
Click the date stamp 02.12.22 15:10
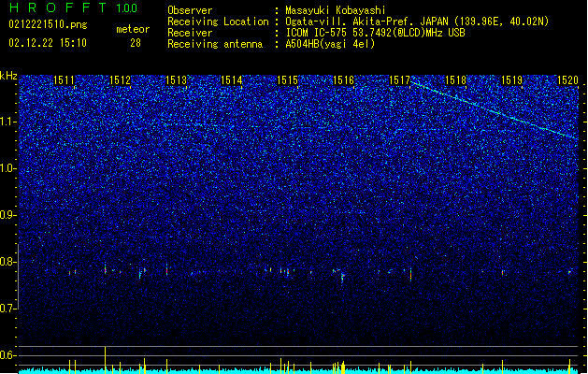[48, 43]
